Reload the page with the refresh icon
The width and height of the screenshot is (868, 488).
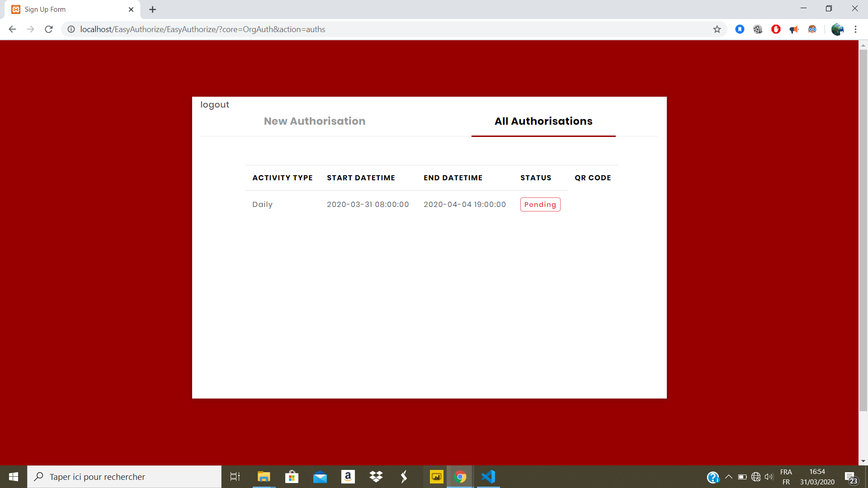pos(49,29)
